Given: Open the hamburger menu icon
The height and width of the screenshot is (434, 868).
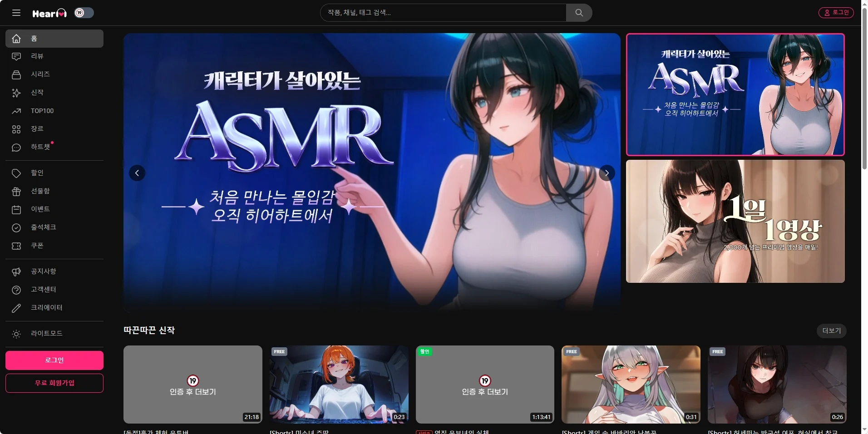Looking at the screenshot, I should coord(16,13).
